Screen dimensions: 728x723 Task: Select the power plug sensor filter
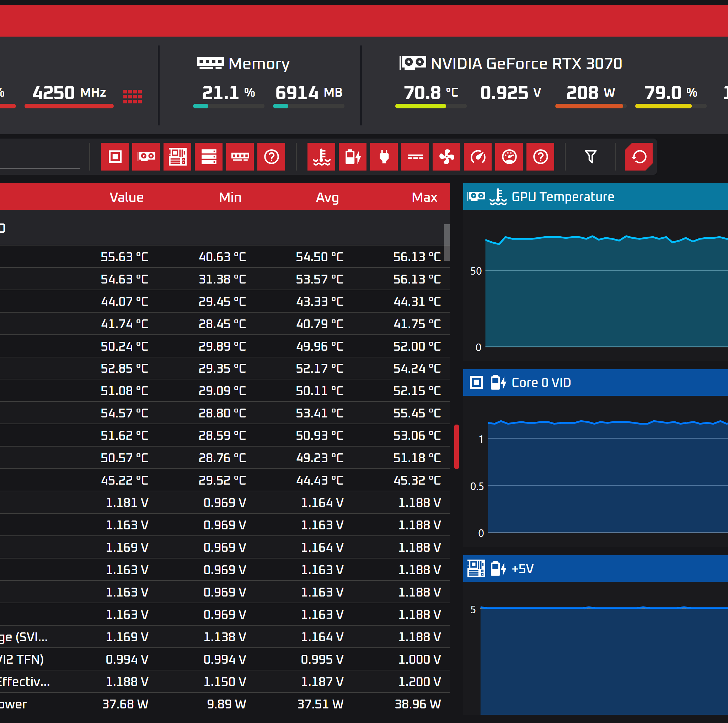[x=384, y=157]
